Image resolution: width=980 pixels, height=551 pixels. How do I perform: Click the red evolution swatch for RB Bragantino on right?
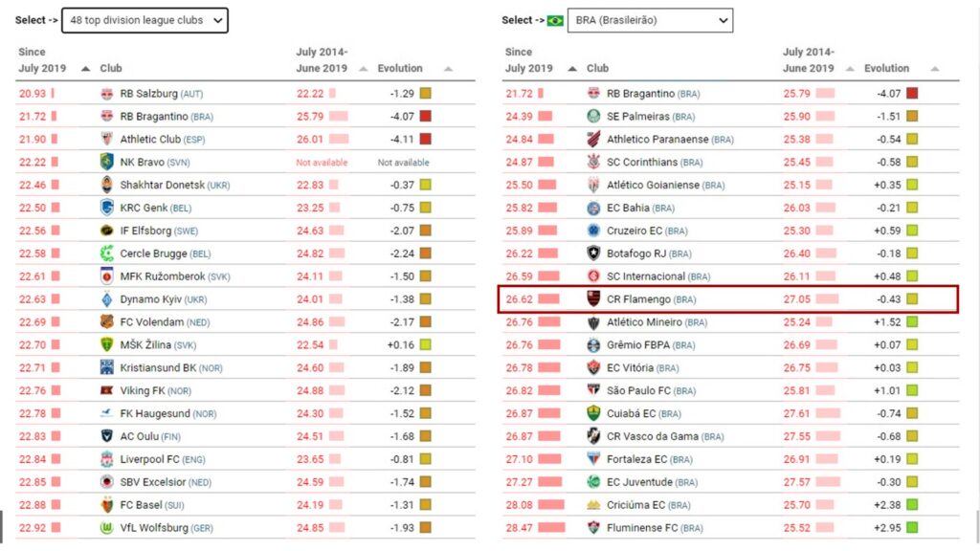(x=912, y=94)
